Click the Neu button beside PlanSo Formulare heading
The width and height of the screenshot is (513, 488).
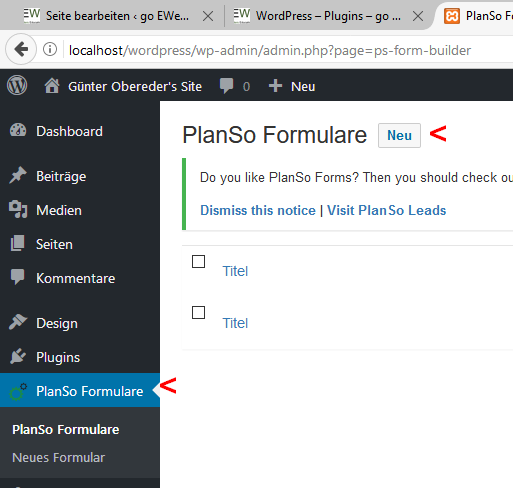click(x=399, y=135)
